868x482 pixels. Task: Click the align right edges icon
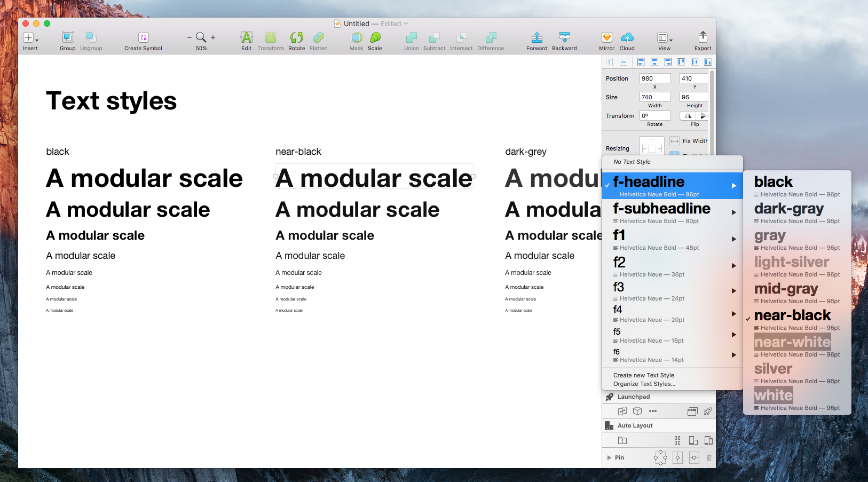point(667,62)
